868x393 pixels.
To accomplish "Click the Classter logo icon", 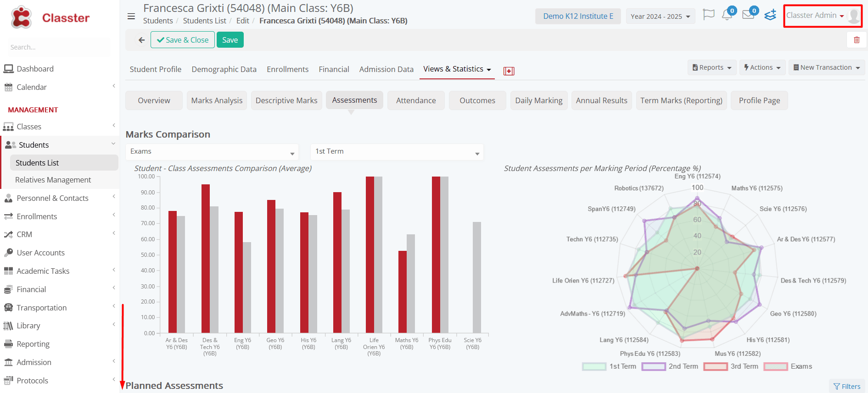I will click(x=21, y=17).
